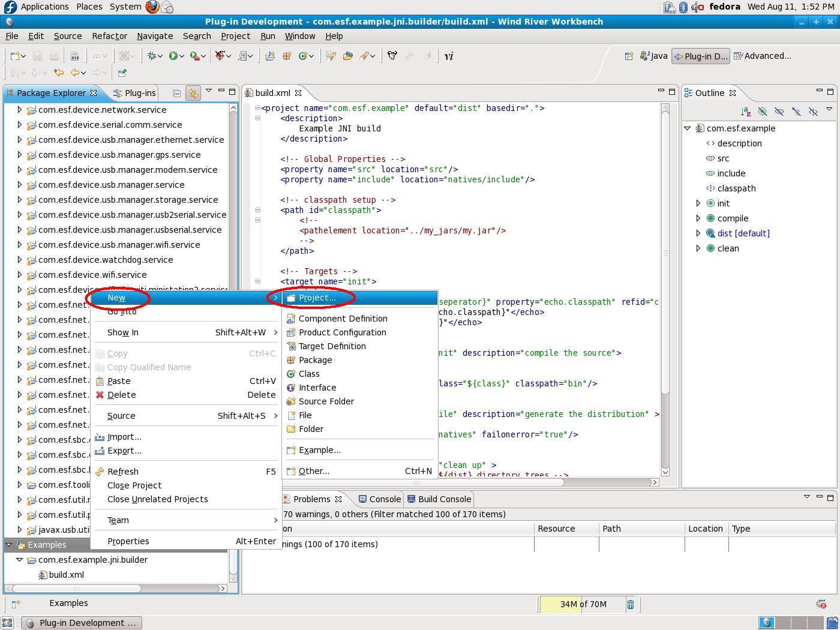840x630 pixels.
Task: Expand com.esf.device.watchdog.service project
Action: tap(19, 260)
